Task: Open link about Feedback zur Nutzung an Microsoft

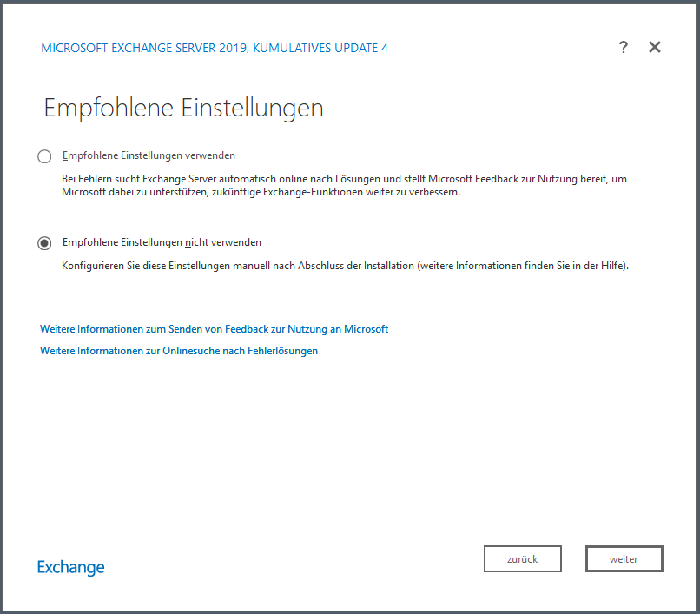Action: click(214, 329)
